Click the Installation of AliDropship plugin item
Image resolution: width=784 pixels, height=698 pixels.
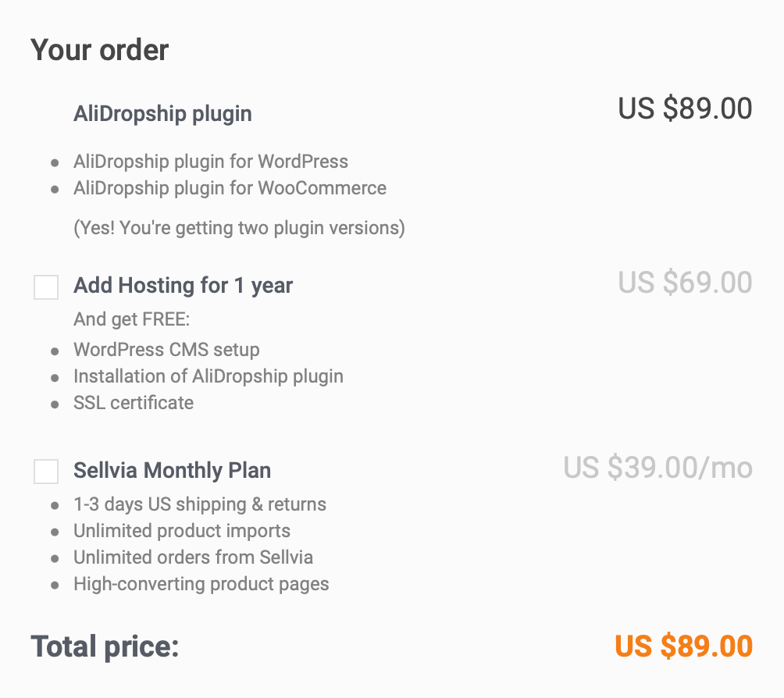tap(208, 376)
